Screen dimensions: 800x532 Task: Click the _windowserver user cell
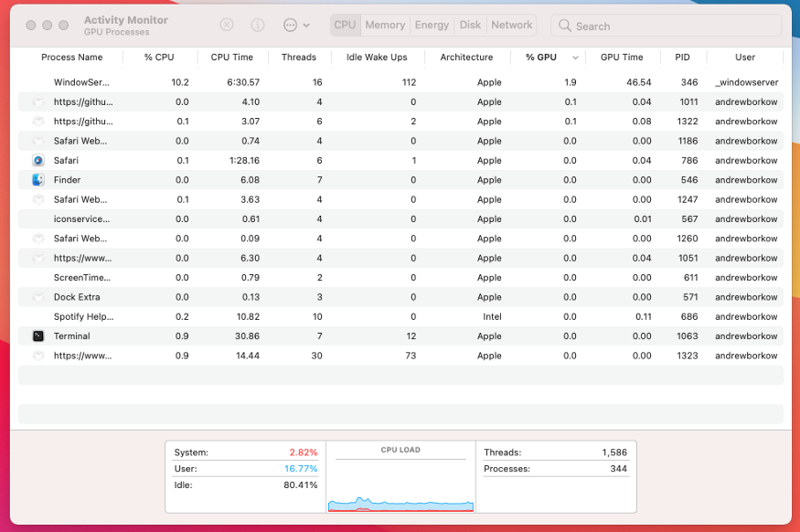[x=746, y=82]
